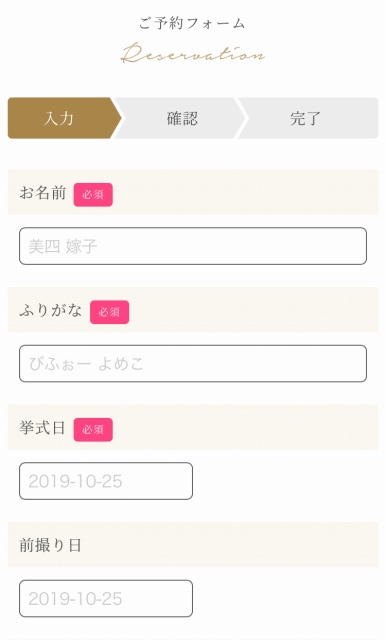Click the ふりがな field showing びふぉー よめこ
Image resolution: width=386 pixels, height=640 pixels.
click(193, 364)
